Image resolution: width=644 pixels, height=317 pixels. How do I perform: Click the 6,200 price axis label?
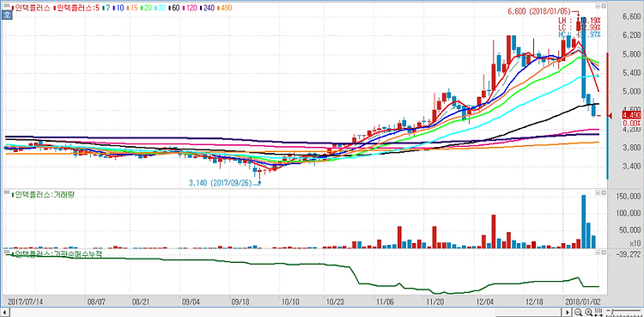point(632,36)
